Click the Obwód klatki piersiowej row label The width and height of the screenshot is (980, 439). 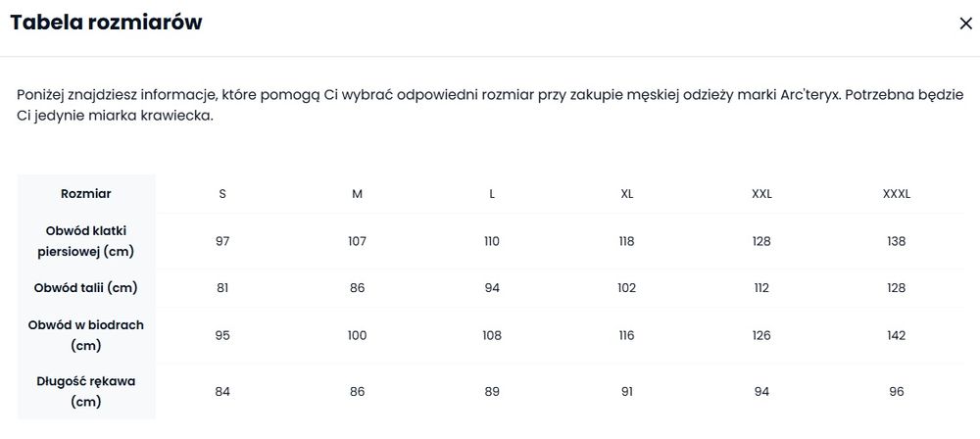(86, 241)
